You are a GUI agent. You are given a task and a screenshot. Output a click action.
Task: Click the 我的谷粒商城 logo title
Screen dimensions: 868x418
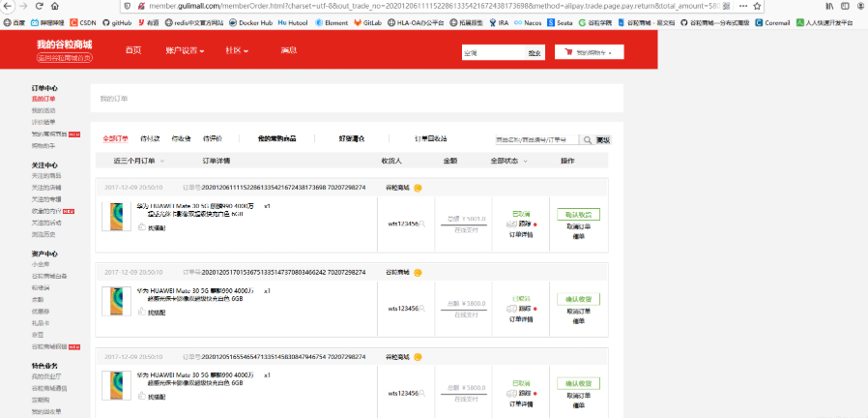65,45
